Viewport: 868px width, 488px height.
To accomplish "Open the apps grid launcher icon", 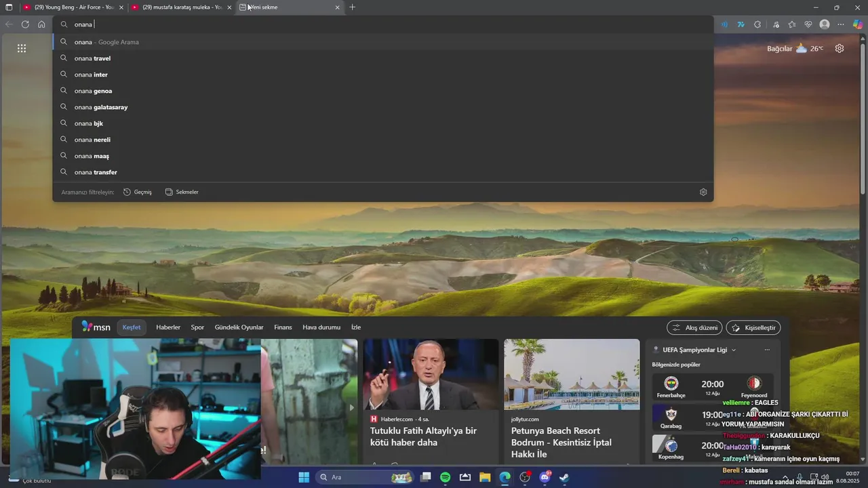I will pyautogui.click(x=22, y=48).
